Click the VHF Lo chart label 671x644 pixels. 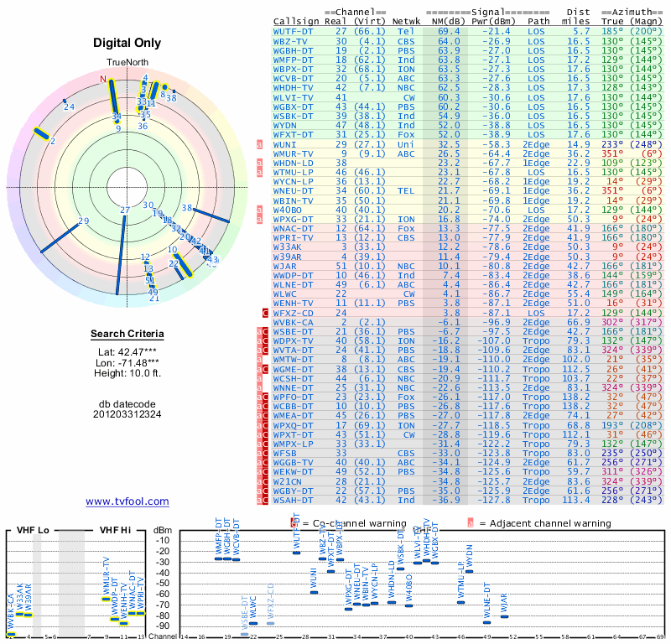coord(33,530)
